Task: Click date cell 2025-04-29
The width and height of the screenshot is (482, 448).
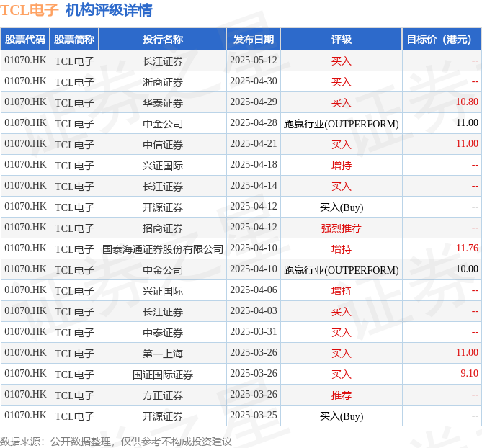Action: tap(254, 102)
